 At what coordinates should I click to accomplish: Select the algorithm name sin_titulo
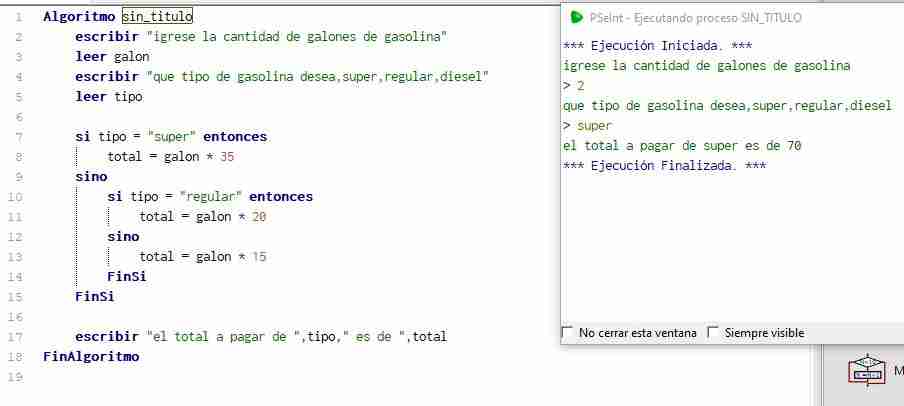pyautogui.click(x=157, y=17)
